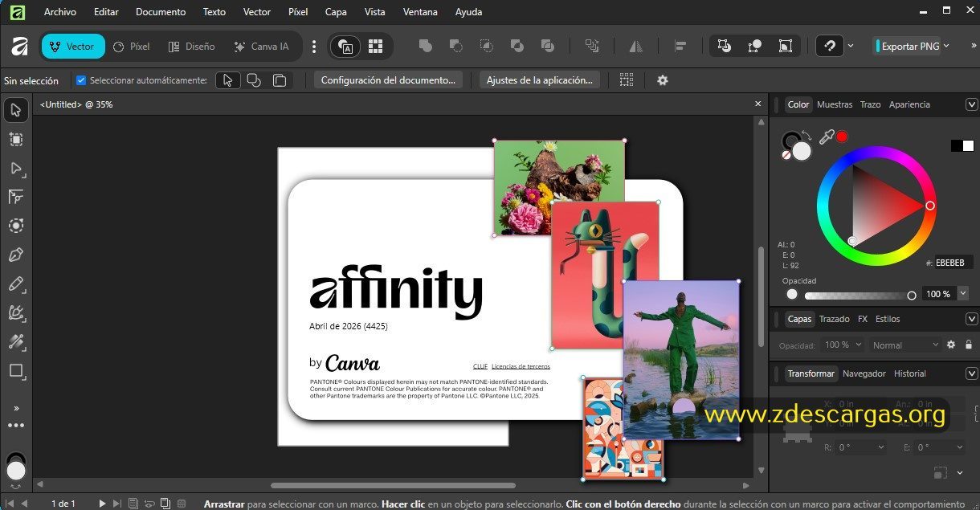Switch to the Diseño persona
Viewport: 980px width, 510px height.
(191, 47)
